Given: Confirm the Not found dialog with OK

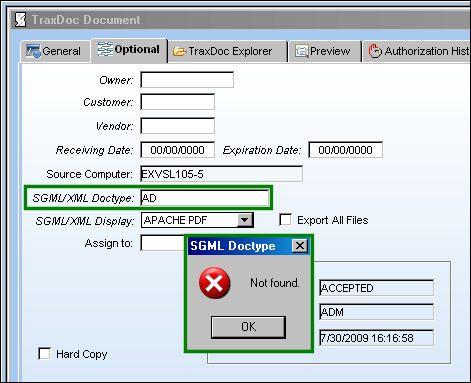Looking at the screenshot, I should tap(248, 327).
